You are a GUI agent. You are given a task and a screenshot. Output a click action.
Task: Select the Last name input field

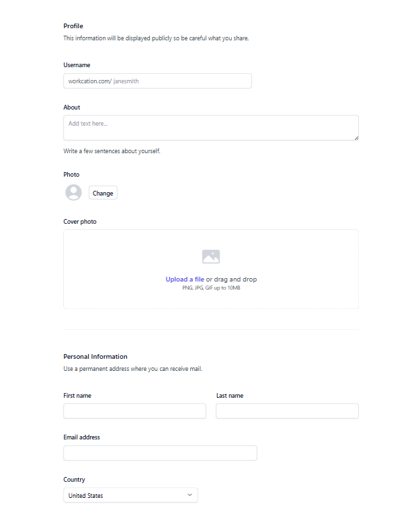[x=287, y=411]
